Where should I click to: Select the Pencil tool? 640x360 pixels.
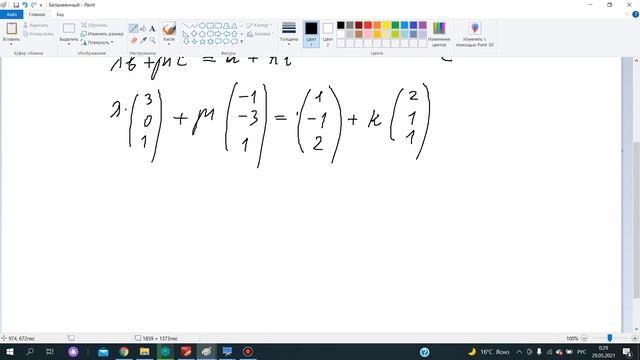133,29
